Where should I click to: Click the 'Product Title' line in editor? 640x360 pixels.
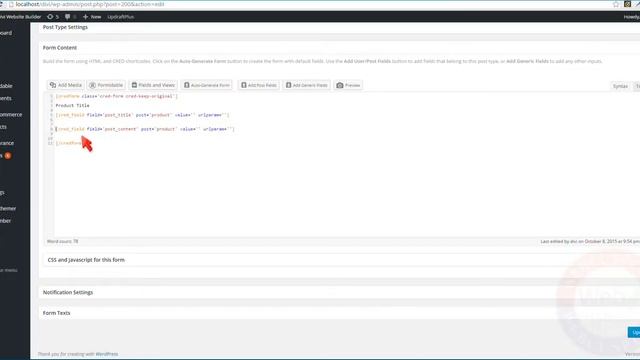click(72, 105)
